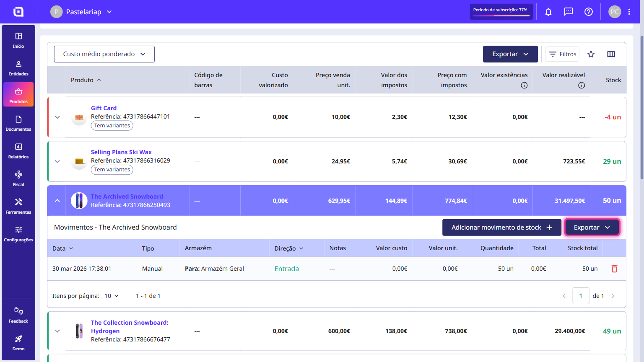This screenshot has width=644, height=362.
Task: Show info for Valor existências column
Action: (x=524, y=85)
